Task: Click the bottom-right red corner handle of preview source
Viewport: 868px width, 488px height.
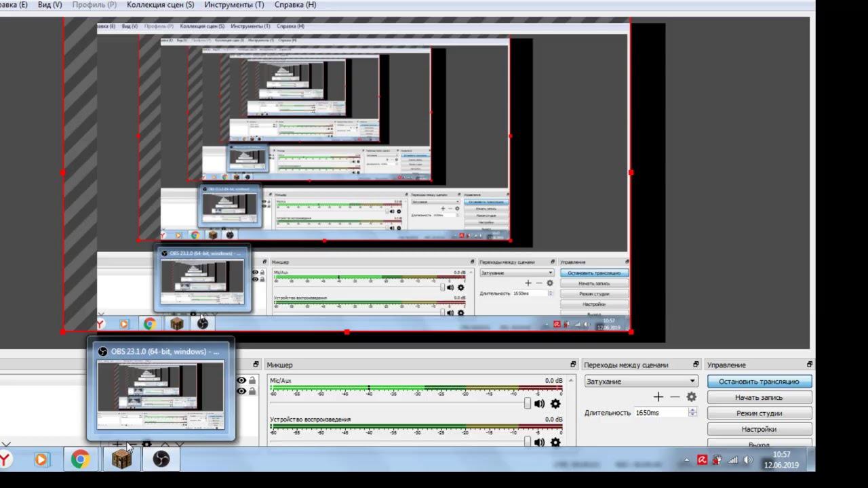Action: tap(631, 331)
